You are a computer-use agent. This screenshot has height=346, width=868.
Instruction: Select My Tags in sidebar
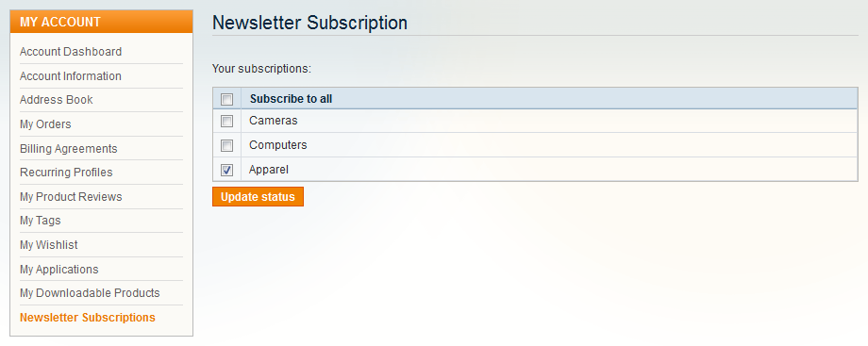tap(41, 221)
